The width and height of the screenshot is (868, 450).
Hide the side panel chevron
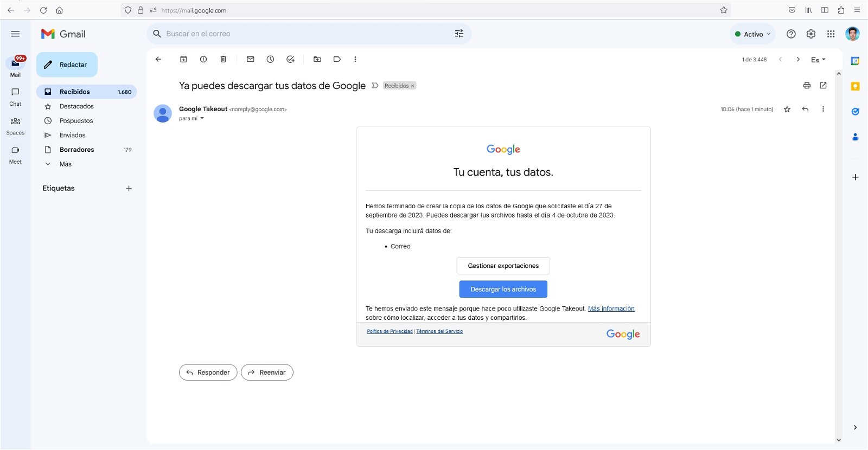coord(855,427)
